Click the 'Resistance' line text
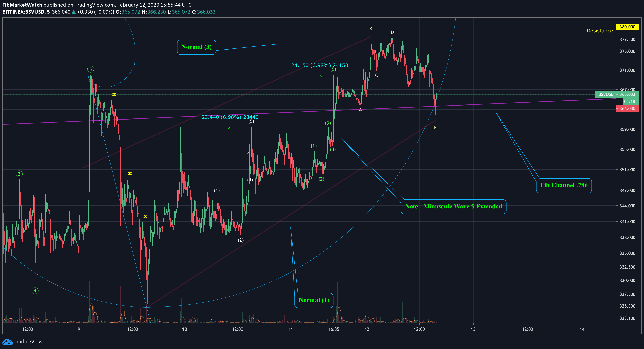 point(600,31)
